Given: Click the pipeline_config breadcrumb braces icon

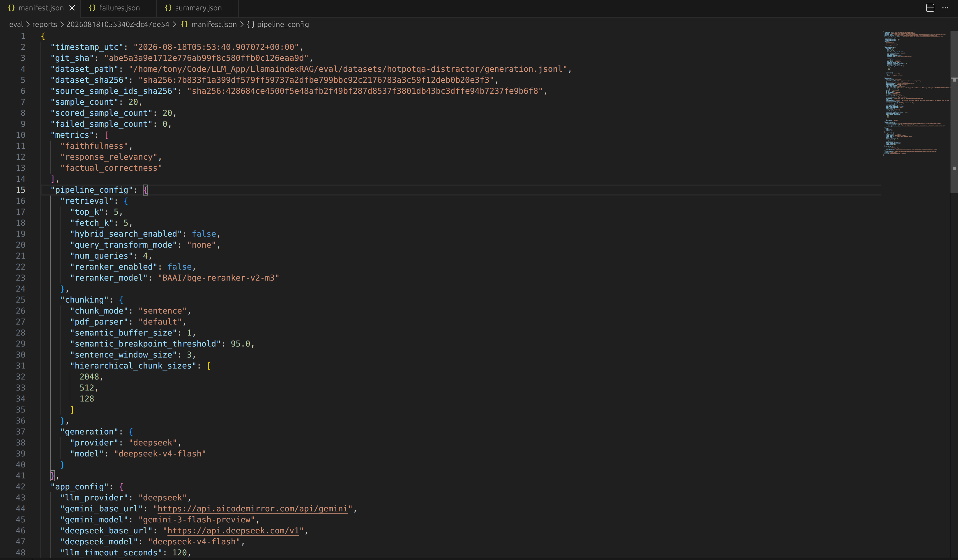Looking at the screenshot, I should [x=251, y=24].
